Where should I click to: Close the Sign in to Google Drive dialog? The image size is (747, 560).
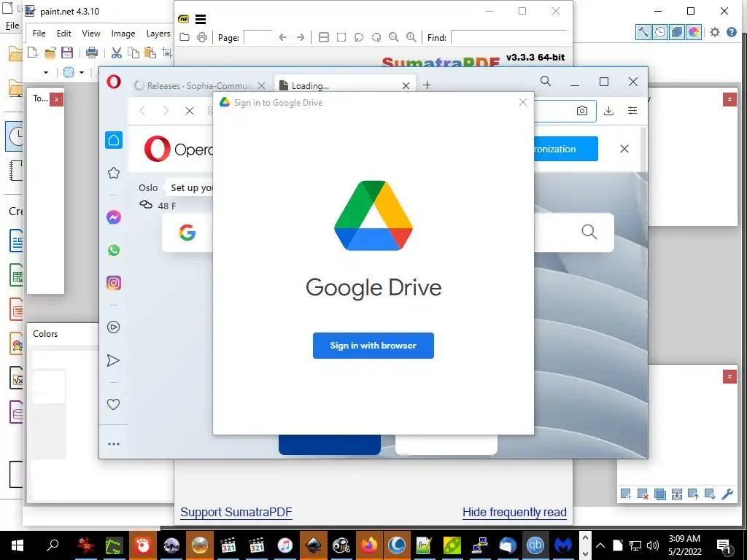(522, 102)
